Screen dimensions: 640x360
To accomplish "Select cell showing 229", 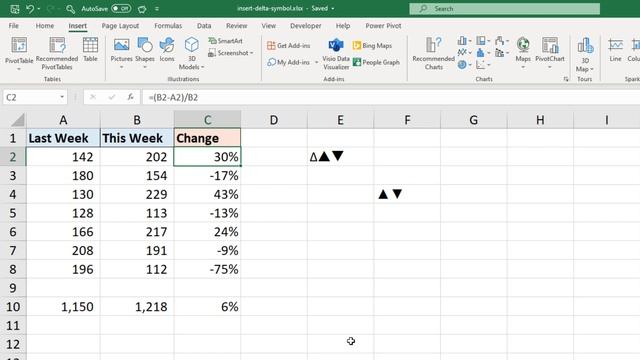I will (x=137, y=194).
